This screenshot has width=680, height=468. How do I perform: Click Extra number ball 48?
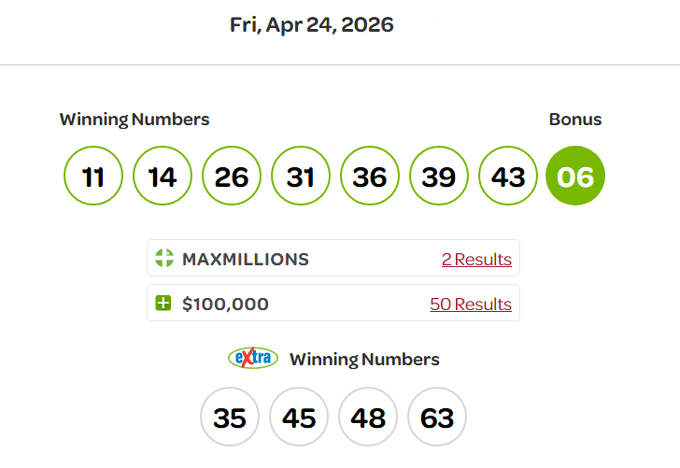click(x=368, y=417)
